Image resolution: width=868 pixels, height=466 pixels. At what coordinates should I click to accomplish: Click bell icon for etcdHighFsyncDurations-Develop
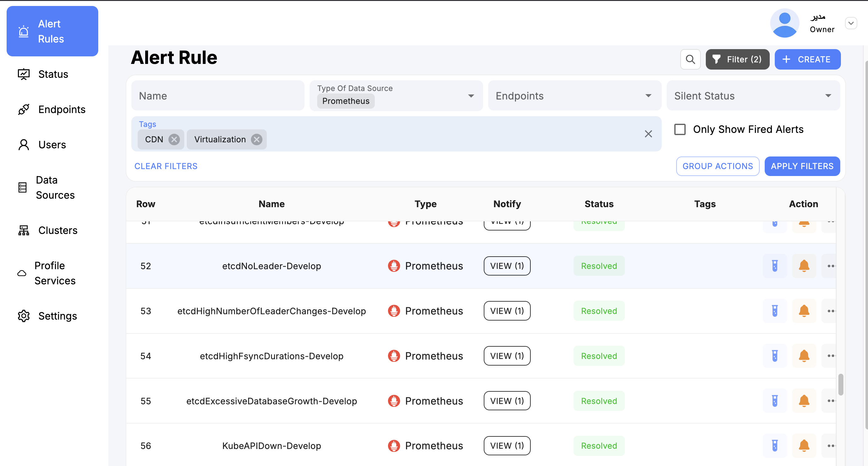tap(804, 356)
